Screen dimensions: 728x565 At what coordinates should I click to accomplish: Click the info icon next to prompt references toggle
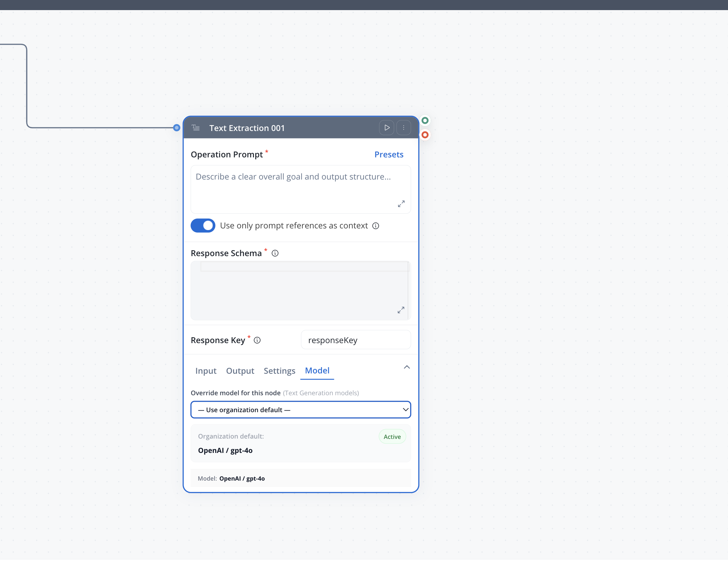(376, 226)
